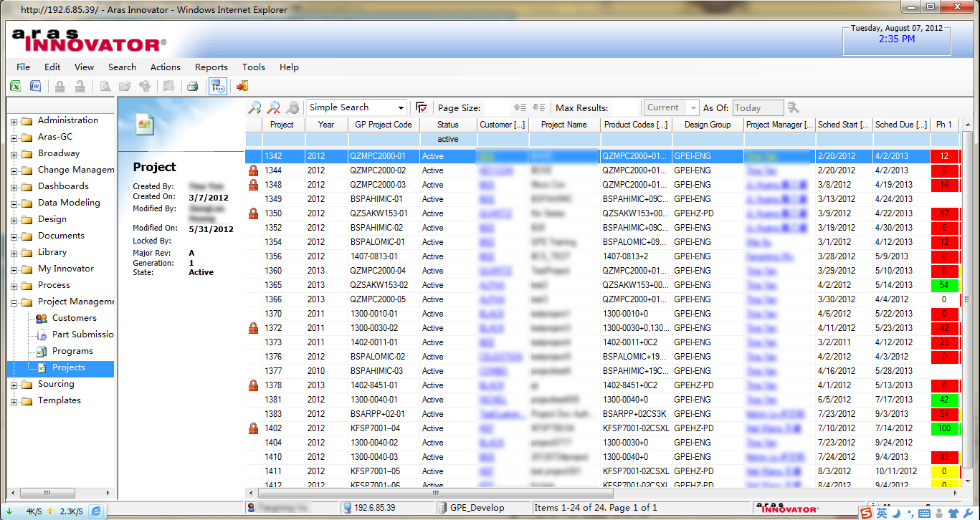Open the Reports menu
980x520 pixels.
pos(211,67)
